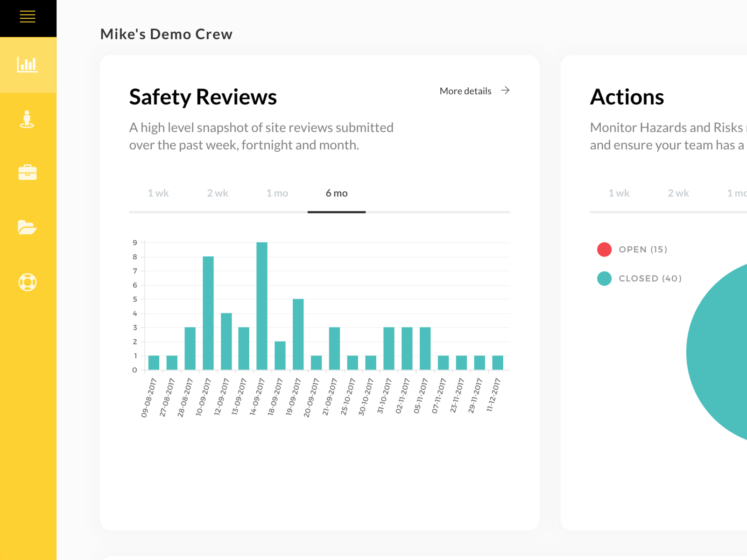Select the Actions 1 wk tab
747x560 pixels.
coord(619,193)
